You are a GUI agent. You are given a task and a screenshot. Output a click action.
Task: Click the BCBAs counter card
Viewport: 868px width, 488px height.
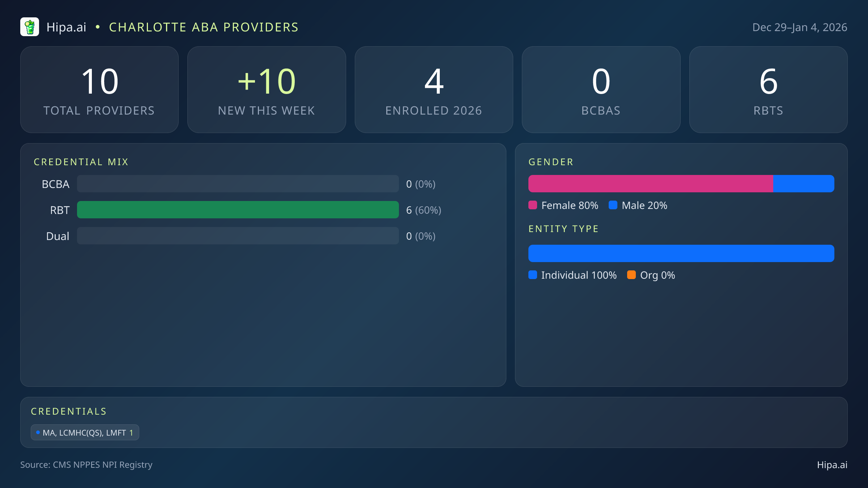click(x=601, y=89)
